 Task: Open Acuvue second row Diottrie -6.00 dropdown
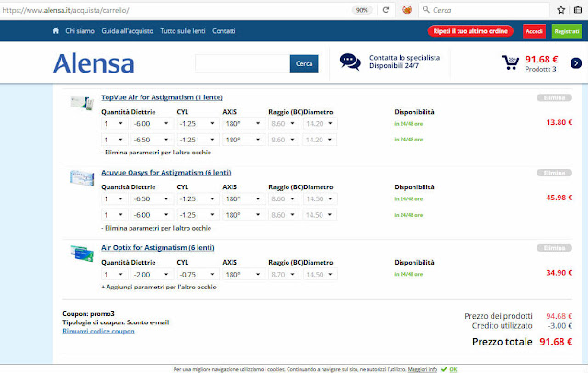tap(152, 215)
